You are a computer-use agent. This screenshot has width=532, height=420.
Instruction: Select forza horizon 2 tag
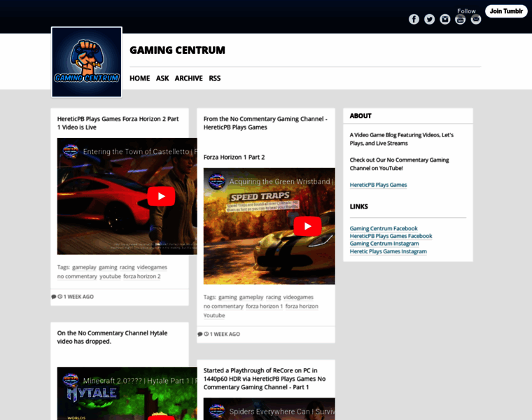142,276
